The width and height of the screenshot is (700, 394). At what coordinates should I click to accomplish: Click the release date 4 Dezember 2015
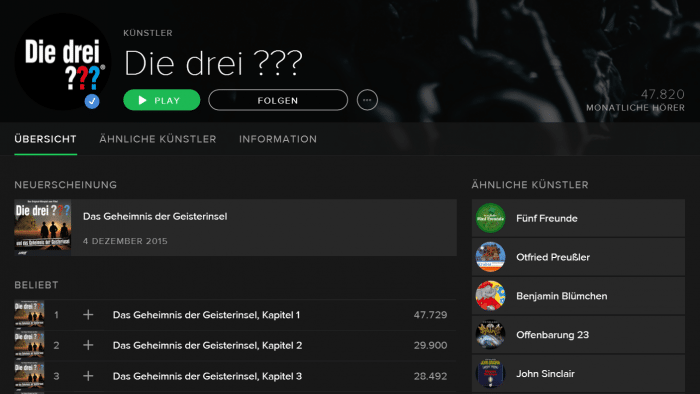point(125,241)
